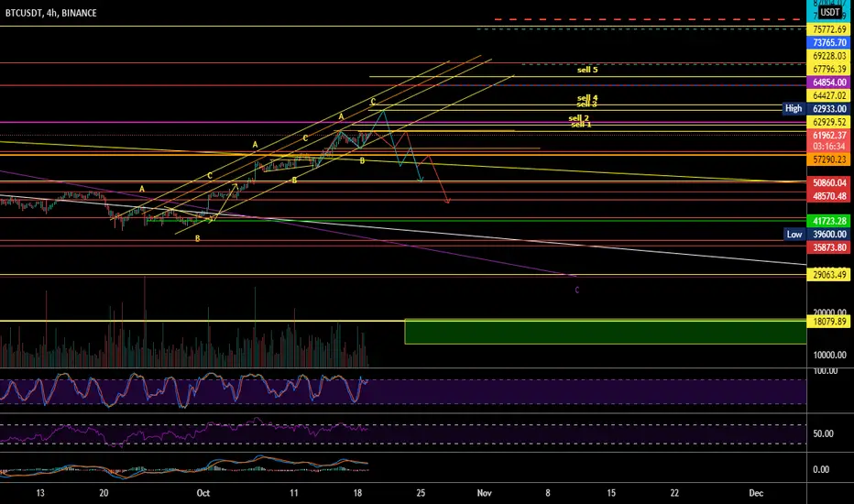Viewport: 854px width, 504px height.
Task: Click the red 50860.04 price label
Action: [x=829, y=183]
